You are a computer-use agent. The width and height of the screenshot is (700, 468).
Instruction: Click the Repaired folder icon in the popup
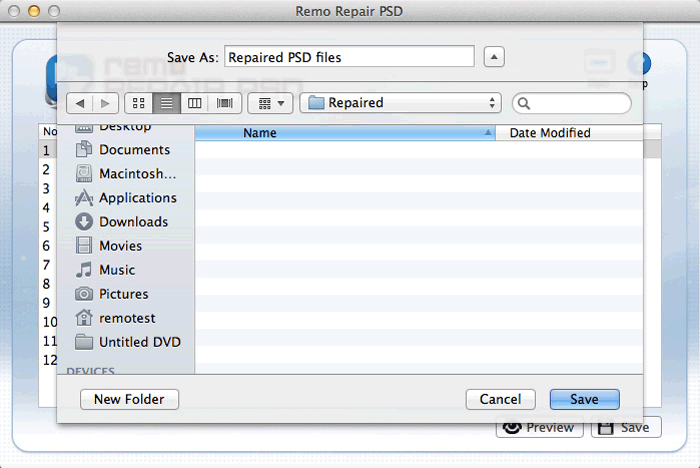click(316, 103)
